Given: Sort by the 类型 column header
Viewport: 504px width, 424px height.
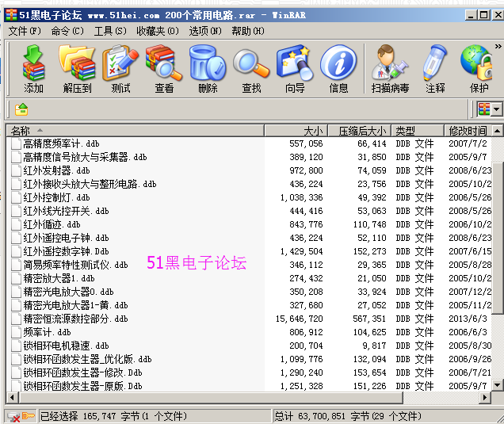Looking at the screenshot, I should [x=418, y=131].
